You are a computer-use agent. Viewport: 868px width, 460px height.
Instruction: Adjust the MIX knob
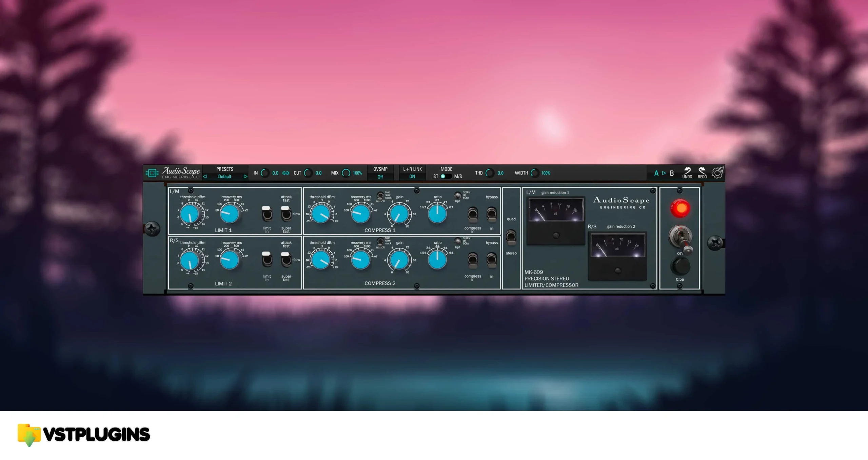(x=346, y=173)
